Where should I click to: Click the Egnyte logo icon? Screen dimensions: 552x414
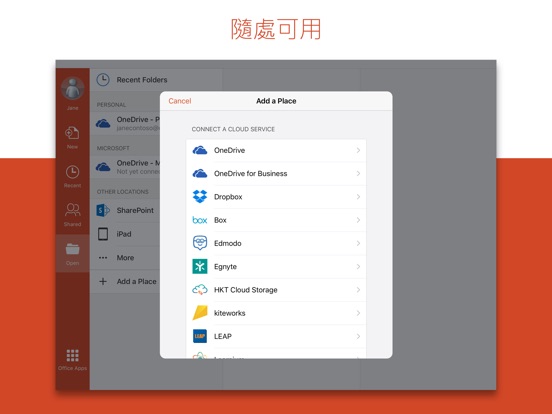(200, 266)
